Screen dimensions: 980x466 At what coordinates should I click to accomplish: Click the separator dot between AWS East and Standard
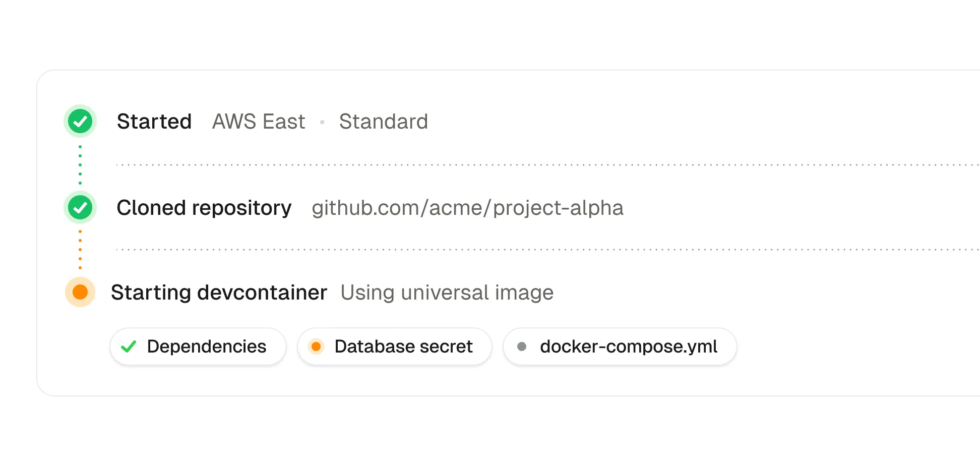coord(322,122)
